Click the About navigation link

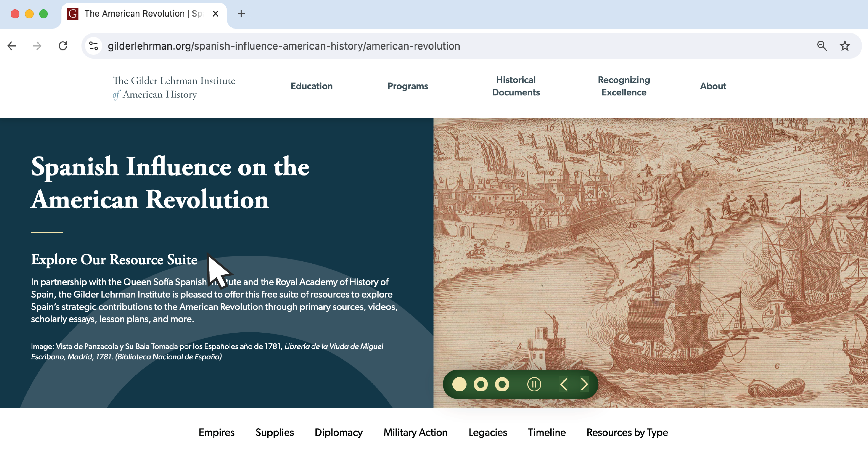point(713,86)
